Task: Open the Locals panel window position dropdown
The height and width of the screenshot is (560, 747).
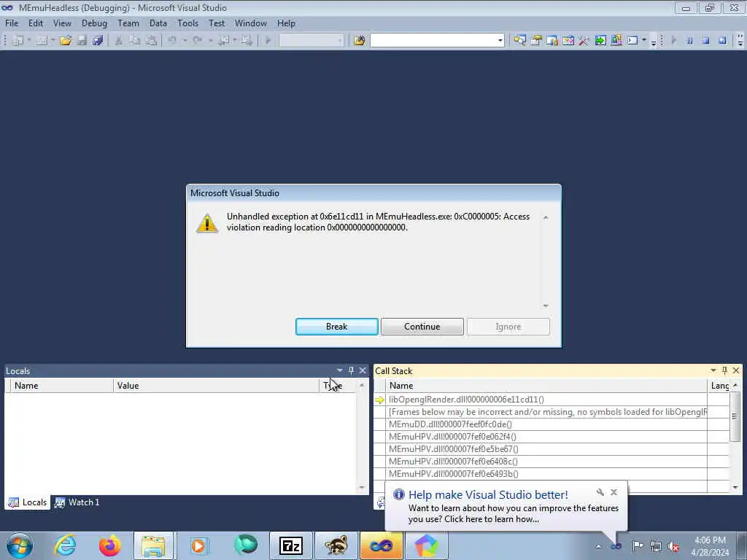Action: click(x=340, y=370)
